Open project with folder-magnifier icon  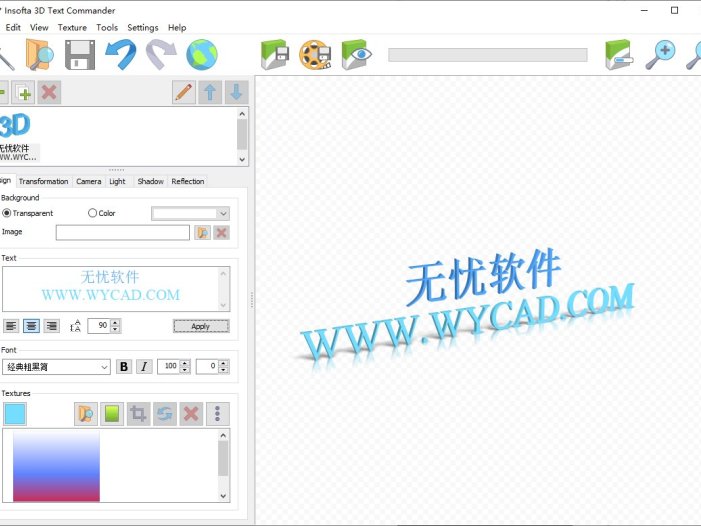tap(39, 55)
